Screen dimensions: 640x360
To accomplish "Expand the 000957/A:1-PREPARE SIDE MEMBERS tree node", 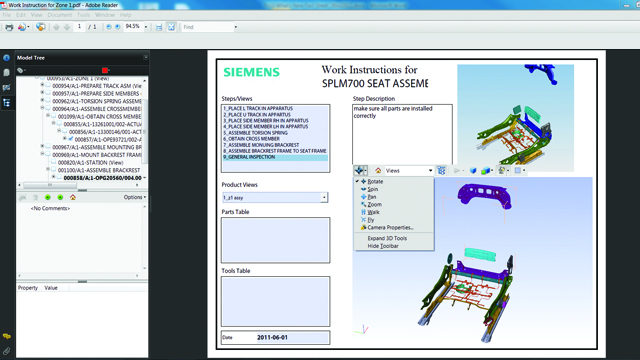I will 42,93.
